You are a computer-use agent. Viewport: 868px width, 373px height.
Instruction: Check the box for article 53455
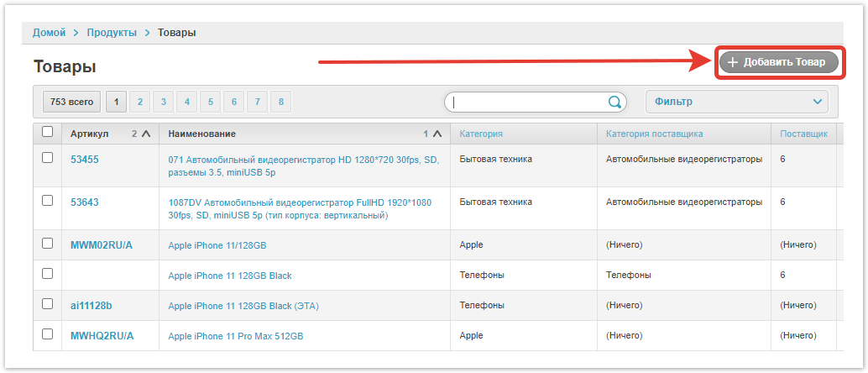pos(47,157)
